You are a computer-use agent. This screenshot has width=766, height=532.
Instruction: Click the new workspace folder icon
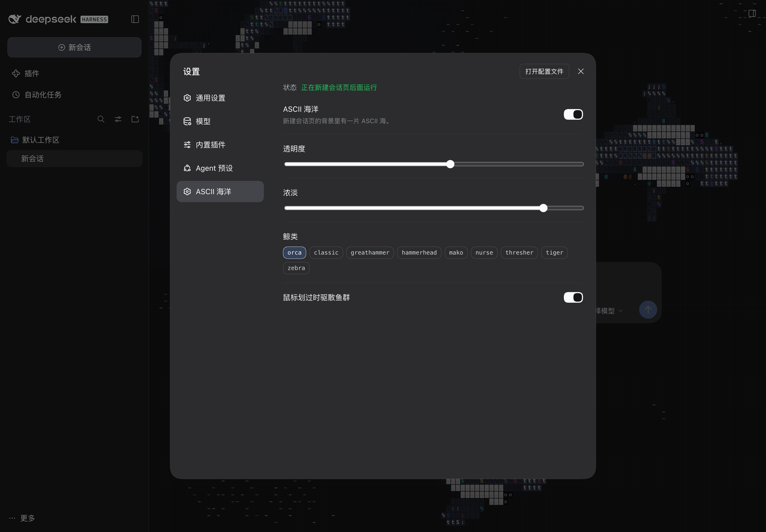135,119
